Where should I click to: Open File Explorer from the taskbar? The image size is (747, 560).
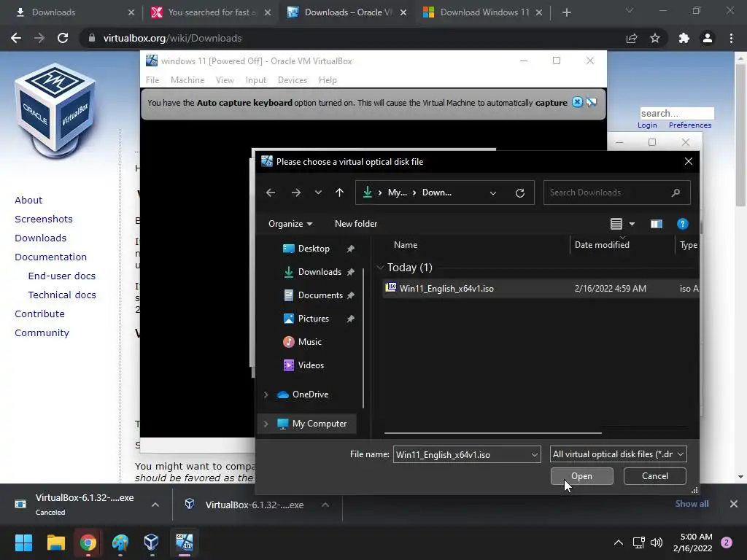[x=55, y=542]
